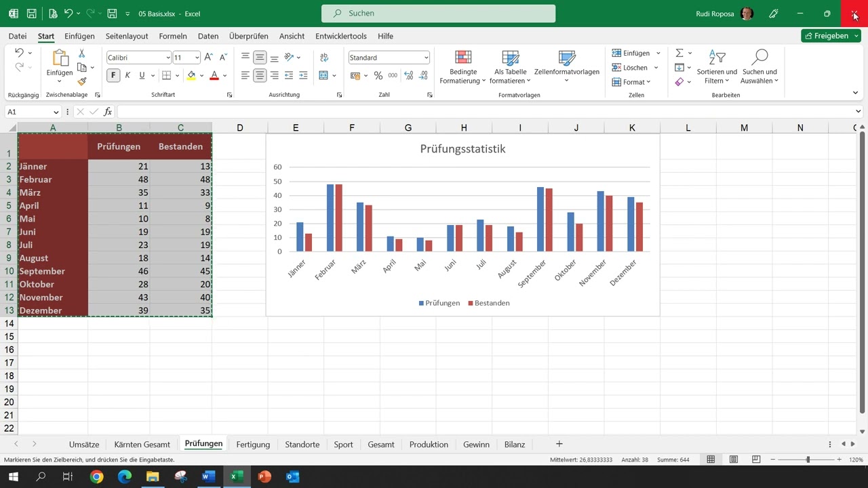The width and height of the screenshot is (868, 488).
Task: Click Suchen und Auswählen button
Action: pyautogui.click(x=759, y=66)
